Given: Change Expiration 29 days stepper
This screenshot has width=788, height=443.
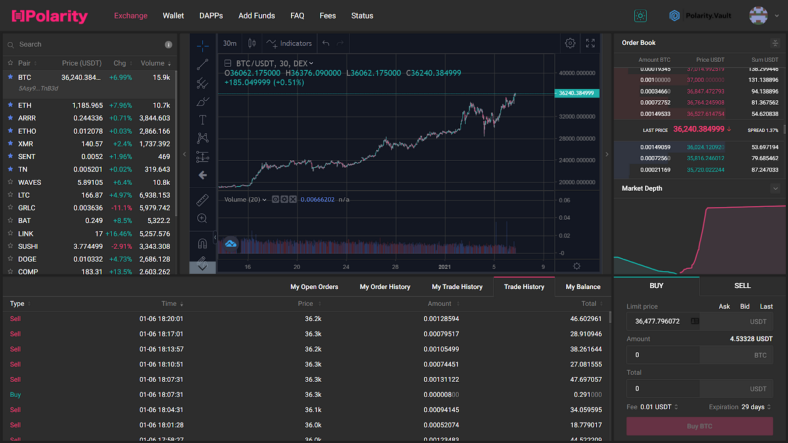Looking at the screenshot, I should pos(769,407).
